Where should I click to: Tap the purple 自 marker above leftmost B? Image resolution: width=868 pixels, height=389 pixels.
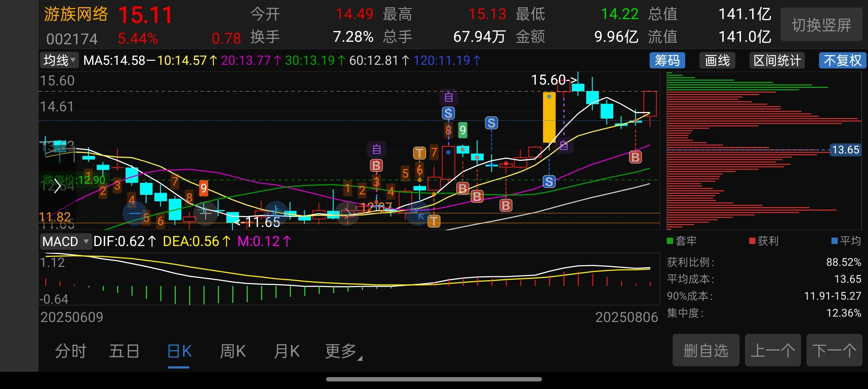click(x=376, y=149)
